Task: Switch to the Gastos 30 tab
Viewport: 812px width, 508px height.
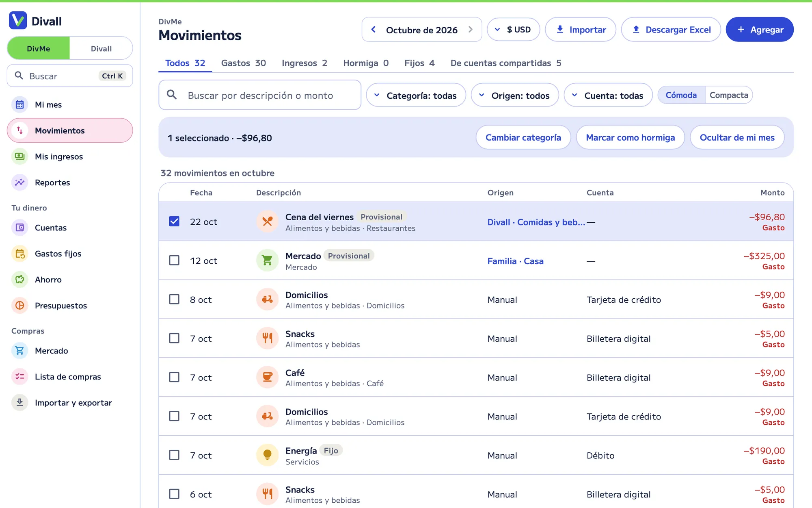Action: pyautogui.click(x=243, y=63)
